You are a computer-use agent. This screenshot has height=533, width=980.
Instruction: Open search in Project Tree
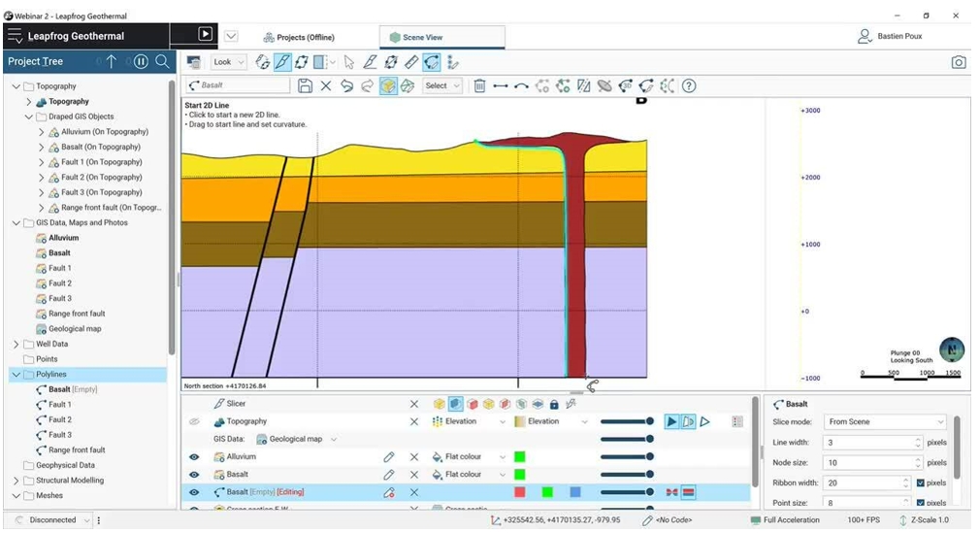[x=162, y=61]
